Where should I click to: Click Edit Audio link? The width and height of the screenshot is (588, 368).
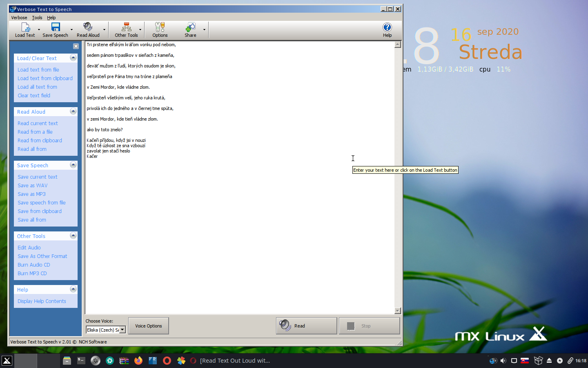point(29,248)
